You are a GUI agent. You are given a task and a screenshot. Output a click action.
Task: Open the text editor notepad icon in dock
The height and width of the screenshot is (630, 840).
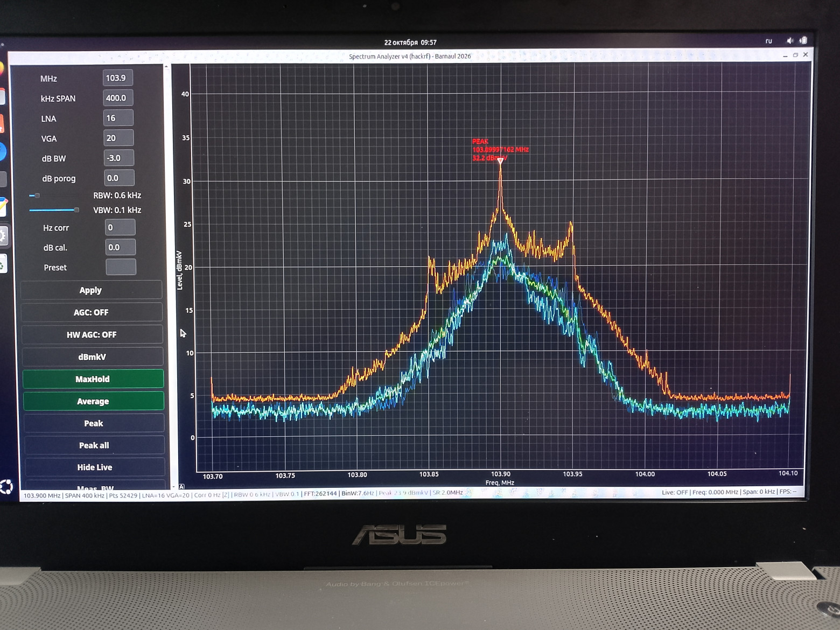coord(3,206)
